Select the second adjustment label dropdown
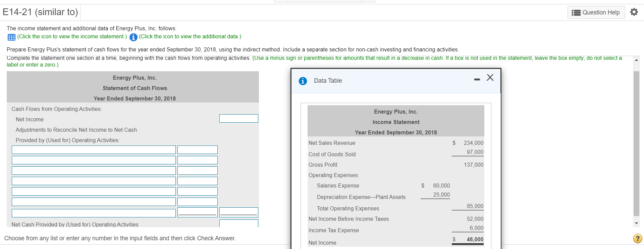Viewport: 644px width, 249px height. pos(94,160)
